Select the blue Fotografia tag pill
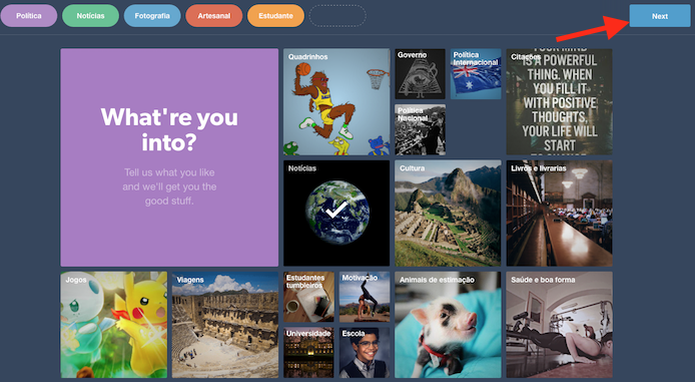 click(x=152, y=16)
